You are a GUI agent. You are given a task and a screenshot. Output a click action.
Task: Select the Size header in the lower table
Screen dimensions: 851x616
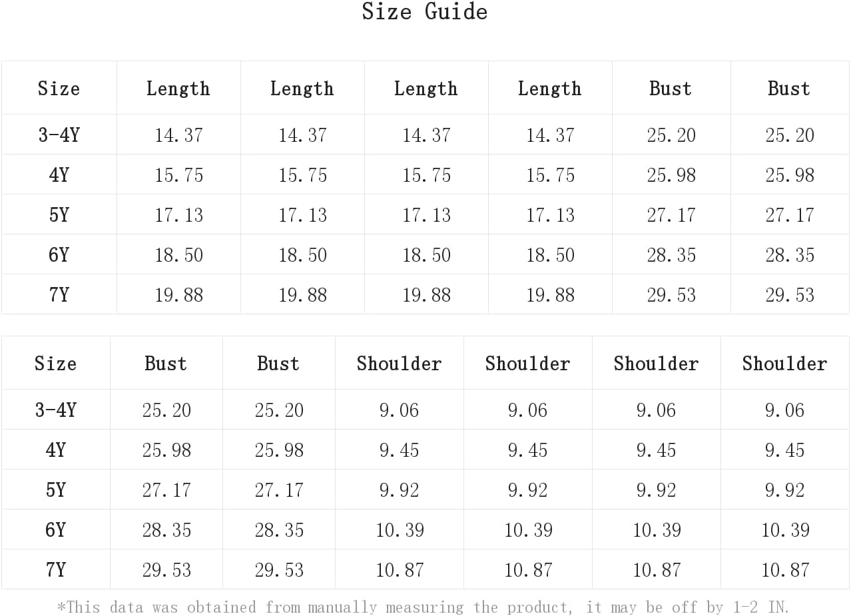point(55,364)
